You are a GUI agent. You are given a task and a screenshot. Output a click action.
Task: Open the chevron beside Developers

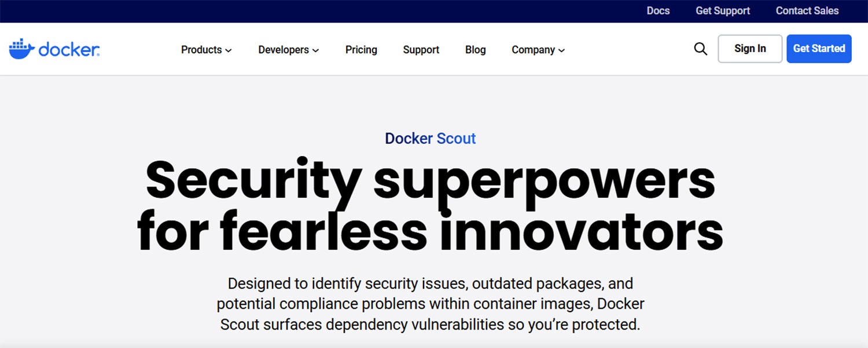pos(315,50)
